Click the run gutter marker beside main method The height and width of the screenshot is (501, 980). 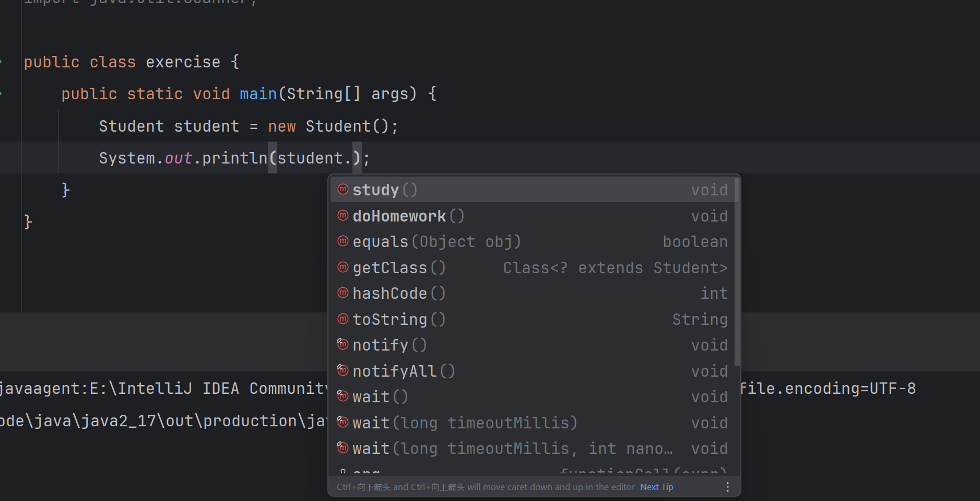[1, 94]
